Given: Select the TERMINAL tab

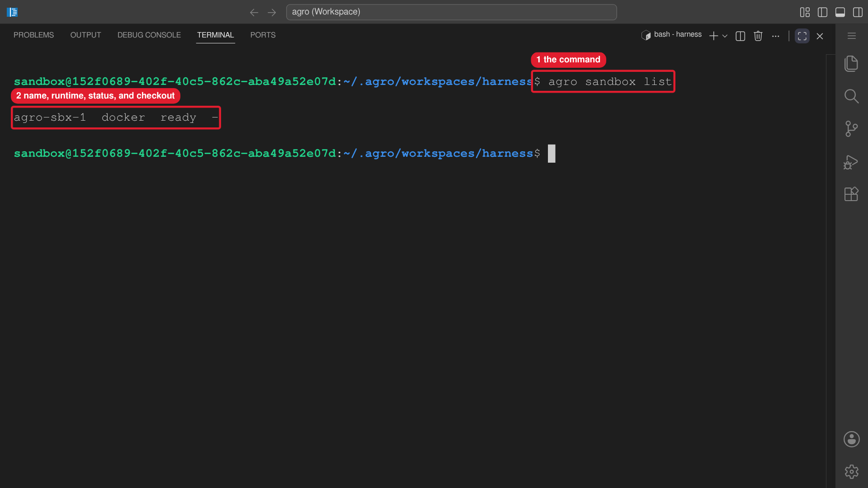Looking at the screenshot, I should coord(215,35).
